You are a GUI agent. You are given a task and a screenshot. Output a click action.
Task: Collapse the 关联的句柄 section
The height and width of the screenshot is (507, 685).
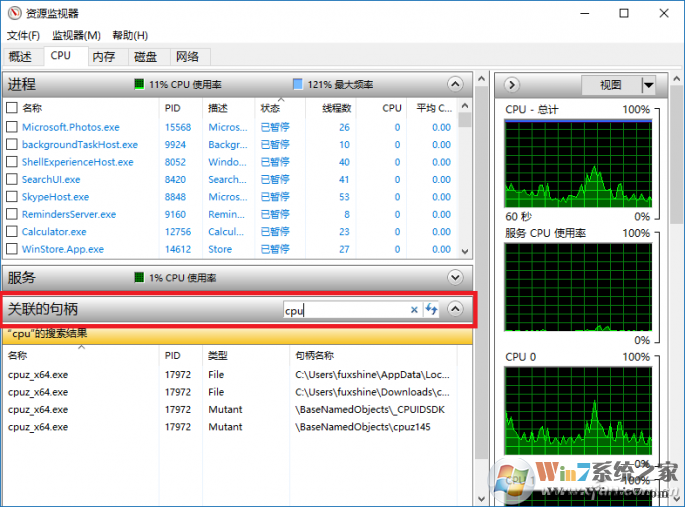click(456, 310)
